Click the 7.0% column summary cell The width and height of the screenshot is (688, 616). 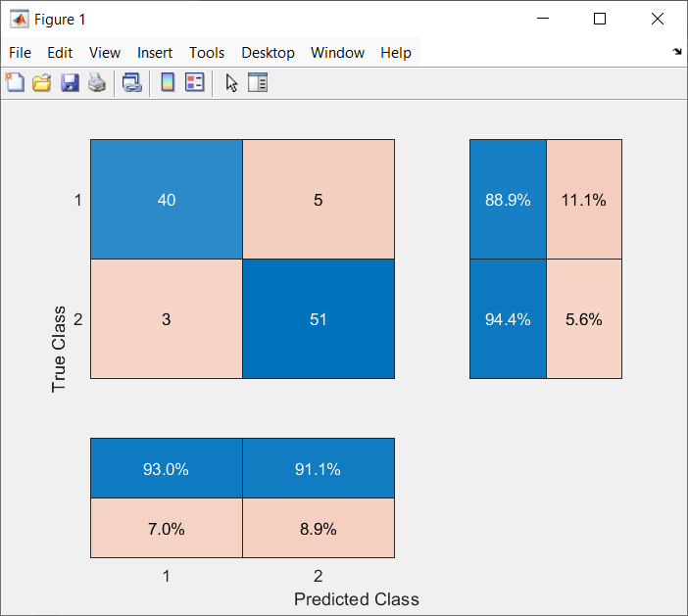[167, 528]
